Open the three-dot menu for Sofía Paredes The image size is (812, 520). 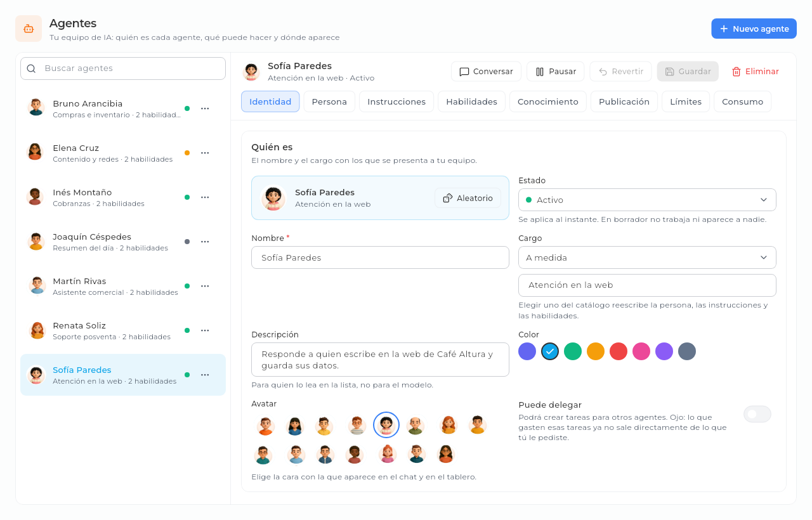tap(205, 375)
